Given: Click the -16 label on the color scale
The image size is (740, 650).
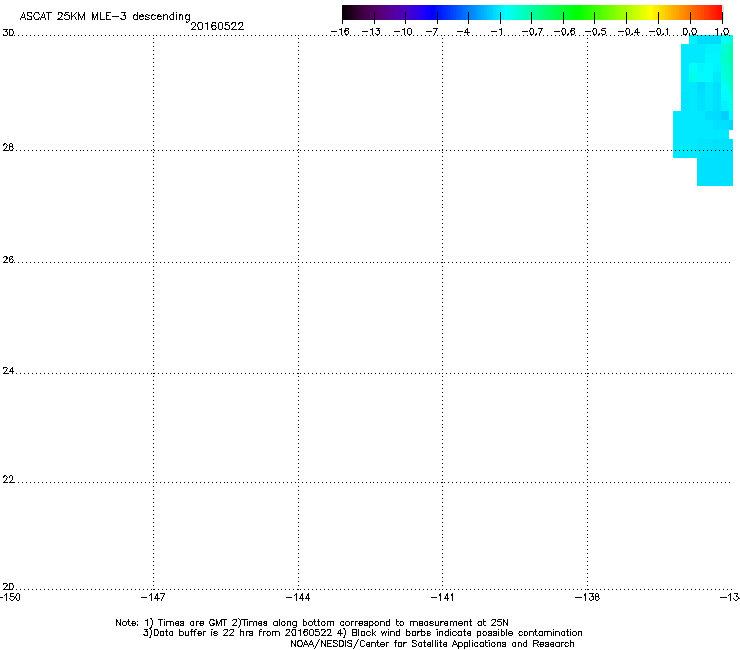Looking at the screenshot, I should [340, 32].
